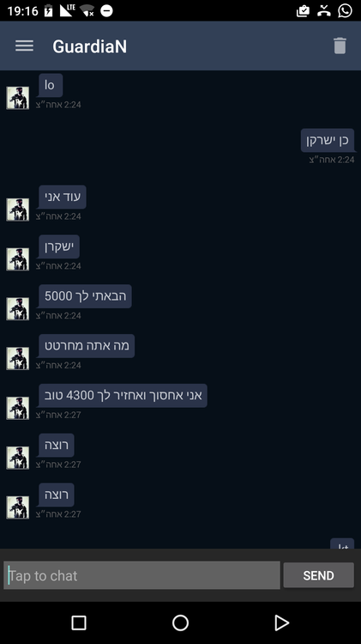Tap the Android back triangle button
Image resolution: width=361 pixels, height=644 pixels.
pyautogui.click(x=281, y=623)
